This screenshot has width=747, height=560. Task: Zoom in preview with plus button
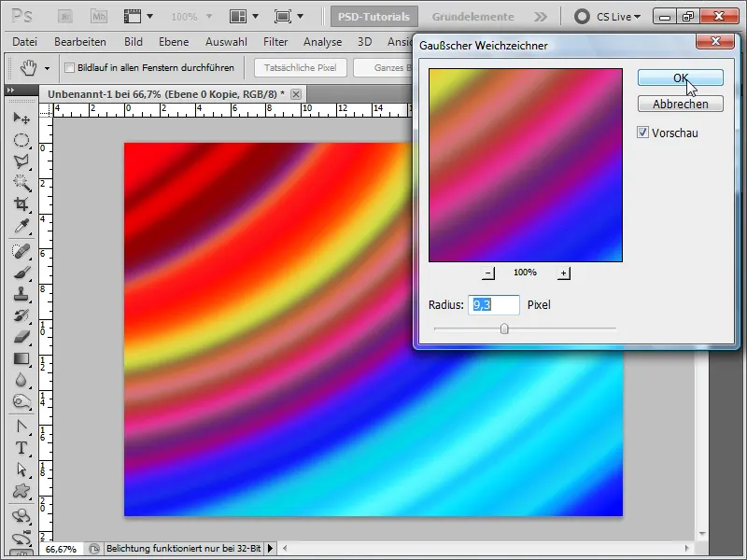pyautogui.click(x=564, y=273)
